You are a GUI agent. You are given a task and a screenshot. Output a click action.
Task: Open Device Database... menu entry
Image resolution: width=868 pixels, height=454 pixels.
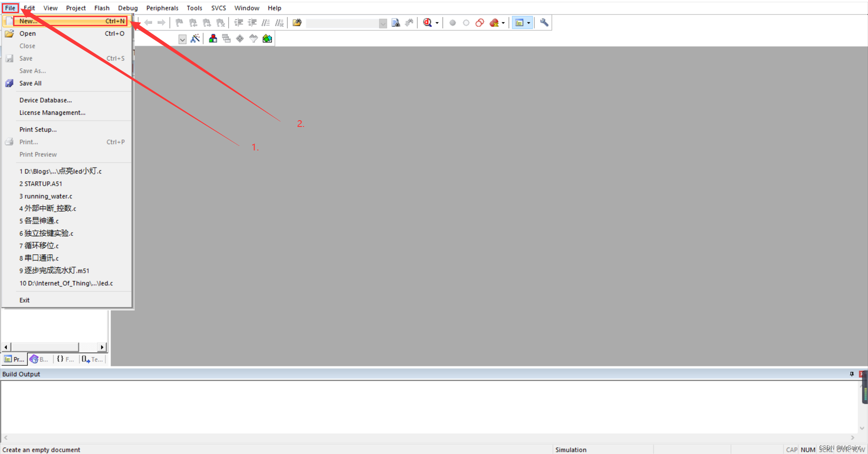(x=67, y=100)
